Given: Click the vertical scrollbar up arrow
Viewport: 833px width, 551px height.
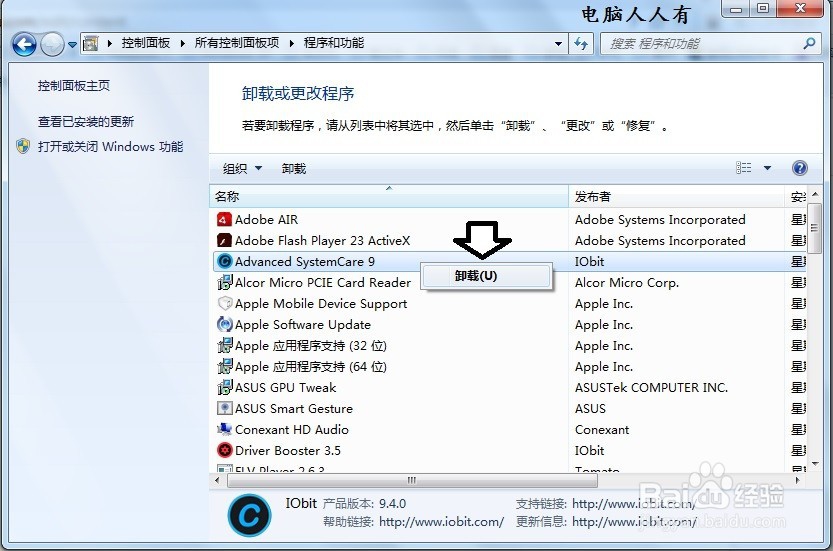Looking at the screenshot, I should click(x=814, y=194).
